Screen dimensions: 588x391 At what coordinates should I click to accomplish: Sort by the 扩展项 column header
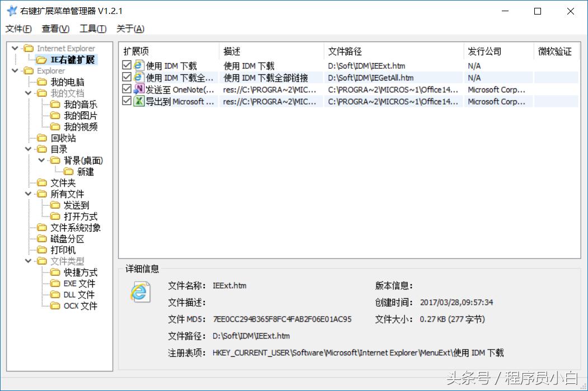coord(169,51)
